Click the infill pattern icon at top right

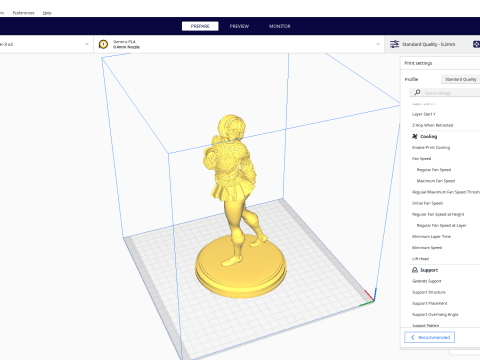tap(477, 44)
